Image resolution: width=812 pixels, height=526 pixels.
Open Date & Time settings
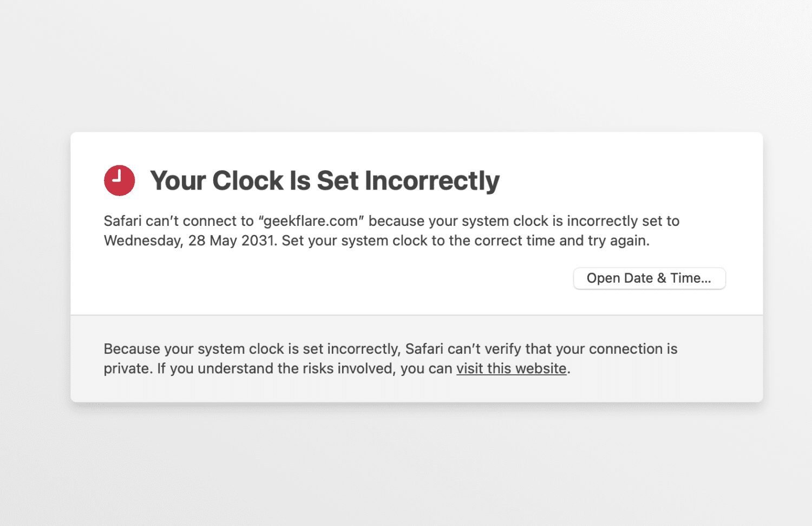click(649, 278)
